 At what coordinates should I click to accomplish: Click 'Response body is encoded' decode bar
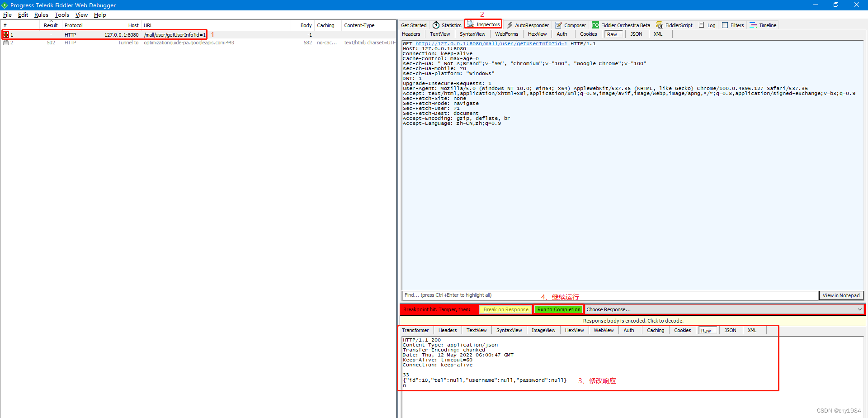[633, 321]
